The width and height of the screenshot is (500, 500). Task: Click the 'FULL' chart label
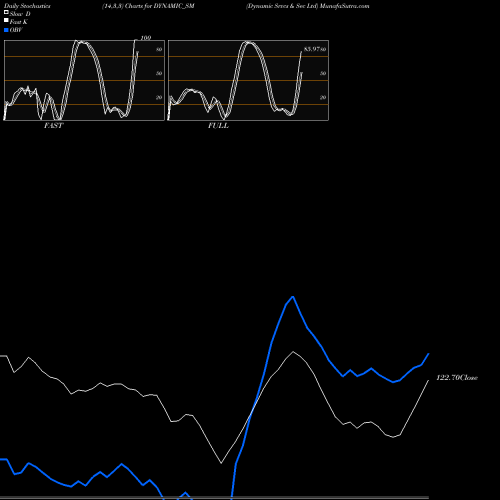click(x=218, y=126)
